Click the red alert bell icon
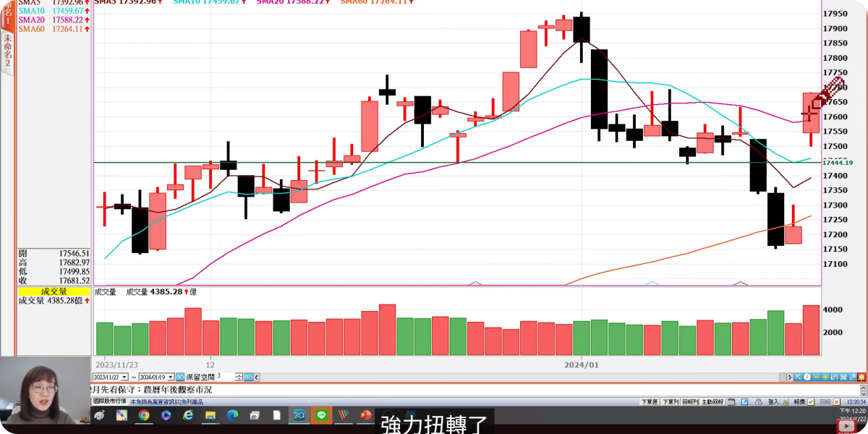The height and width of the screenshot is (434, 868). coord(861,377)
